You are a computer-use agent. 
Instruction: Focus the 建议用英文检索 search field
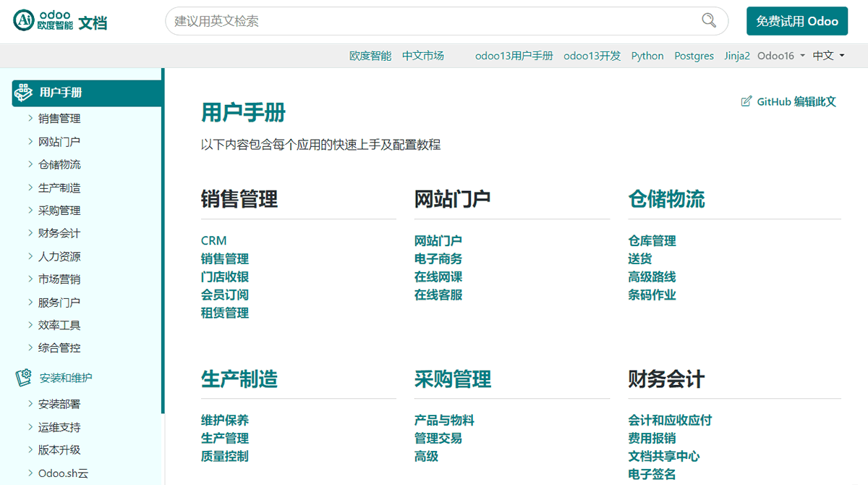point(434,21)
